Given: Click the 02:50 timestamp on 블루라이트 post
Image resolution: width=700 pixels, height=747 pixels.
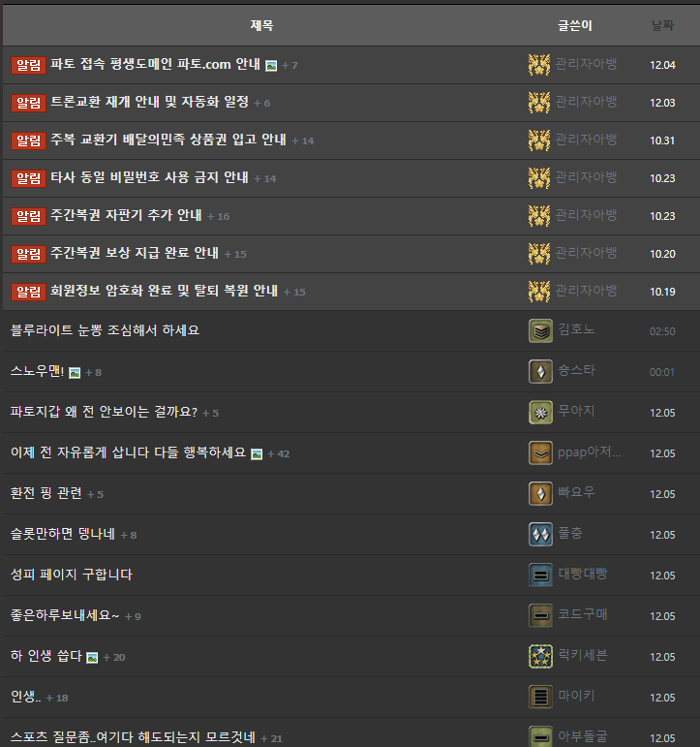Looking at the screenshot, I should [662, 331].
